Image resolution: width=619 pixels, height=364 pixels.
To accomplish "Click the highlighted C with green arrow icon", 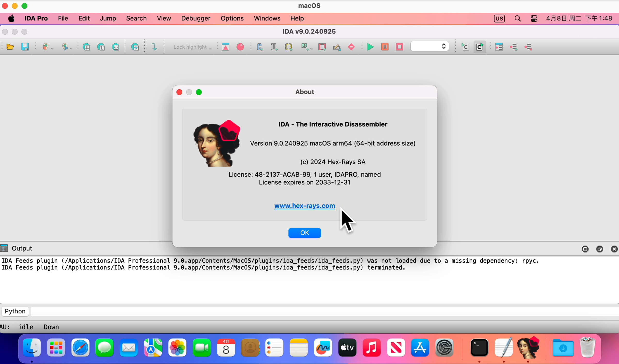I will coord(480,47).
